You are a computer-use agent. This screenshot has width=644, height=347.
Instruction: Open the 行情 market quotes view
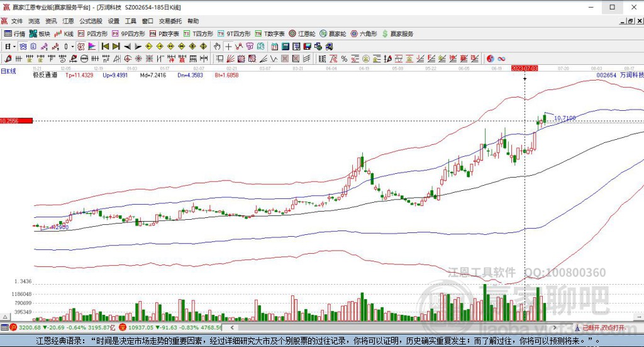click(x=15, y=34)
